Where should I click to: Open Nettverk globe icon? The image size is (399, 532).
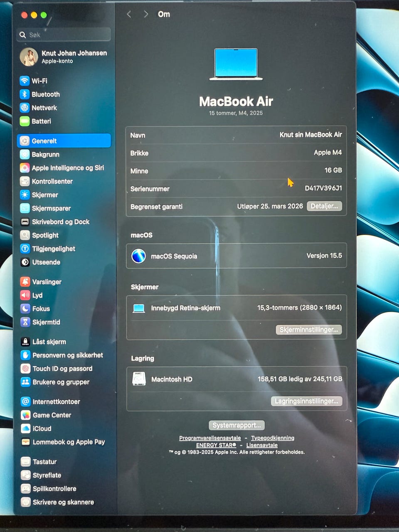click(x=25, y=108)
